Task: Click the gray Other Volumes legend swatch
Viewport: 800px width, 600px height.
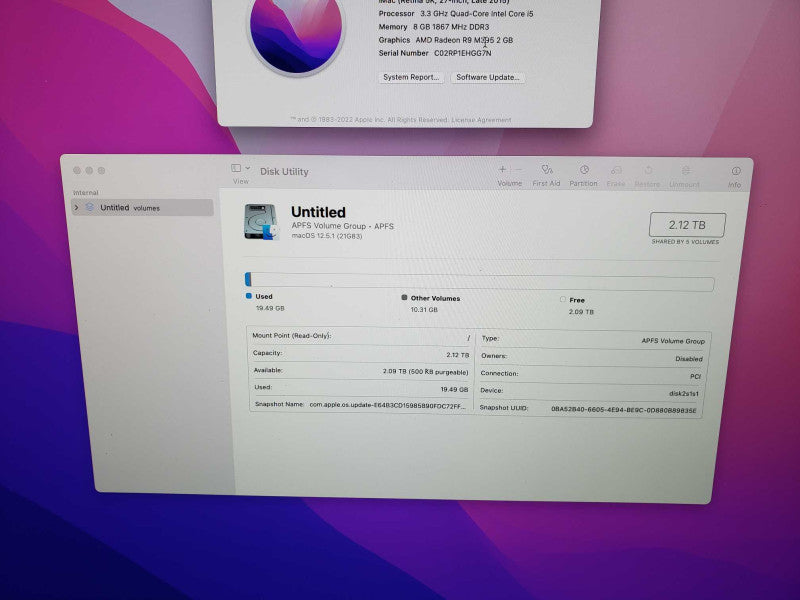Action: point(404,297)
